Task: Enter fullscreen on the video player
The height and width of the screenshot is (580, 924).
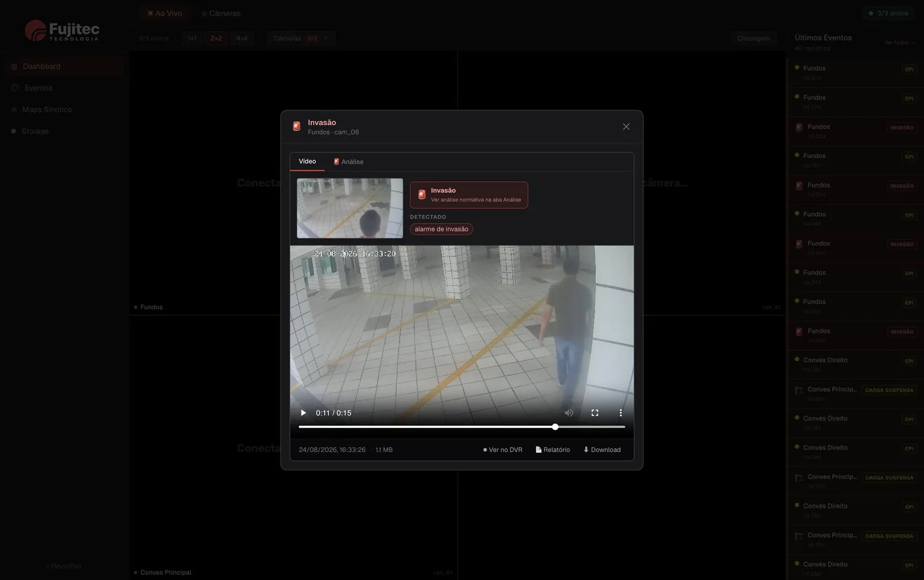Action: pyautogui.click(x=595, y=413)
